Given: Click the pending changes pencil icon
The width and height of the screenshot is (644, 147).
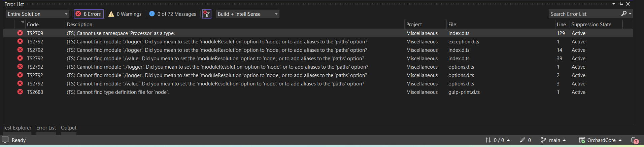Looking at the screenshot, I should click(522, 140).
